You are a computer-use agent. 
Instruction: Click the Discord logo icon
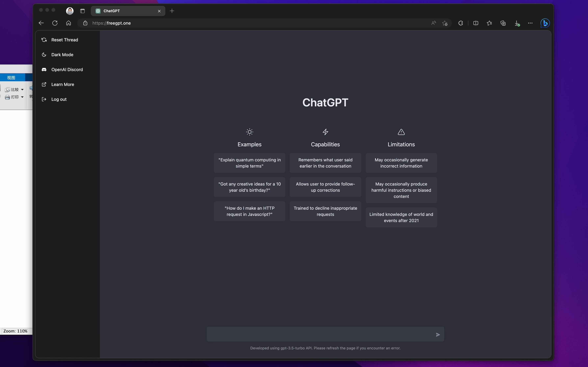[x=44, y=69]
